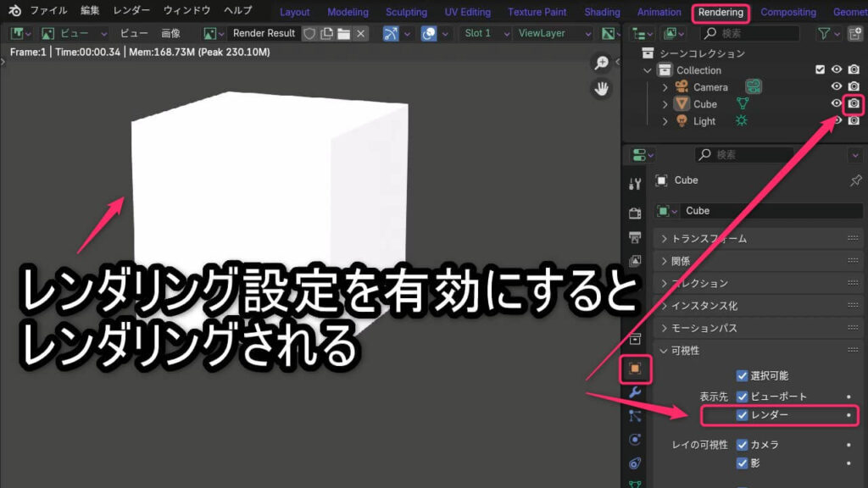The image size is (868, 488).
Task: Toggle Collection exclude checkbox in outliner
Action: coord(820,69)
